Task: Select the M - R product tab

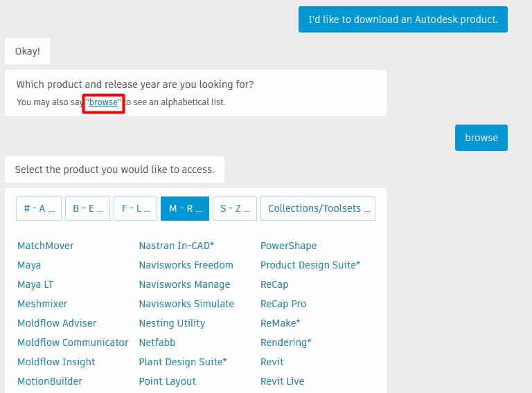Action: coord(185,208)
